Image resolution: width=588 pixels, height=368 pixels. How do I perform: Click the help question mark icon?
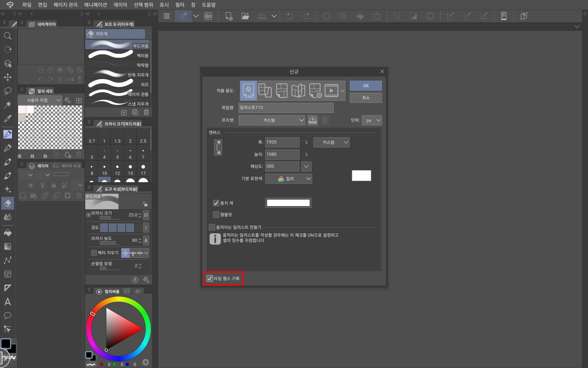(x=524, y=16)
